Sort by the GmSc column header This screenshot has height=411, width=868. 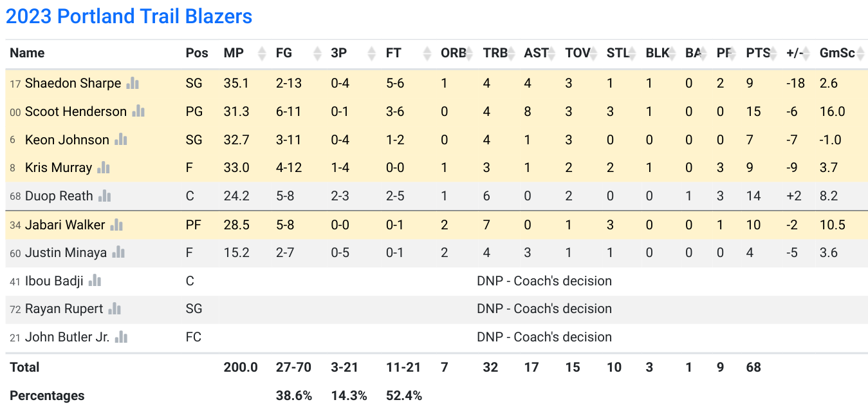(x=836, y=53)
